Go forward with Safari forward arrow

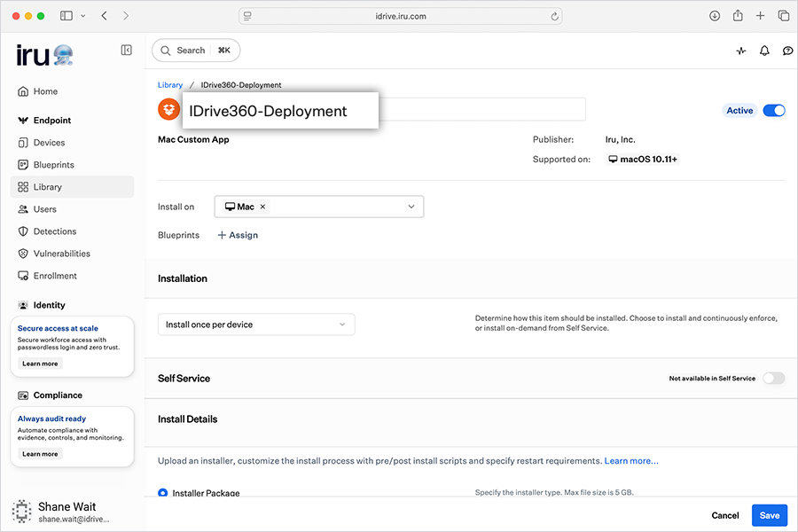pyautogui.click(x=126, y=16)
